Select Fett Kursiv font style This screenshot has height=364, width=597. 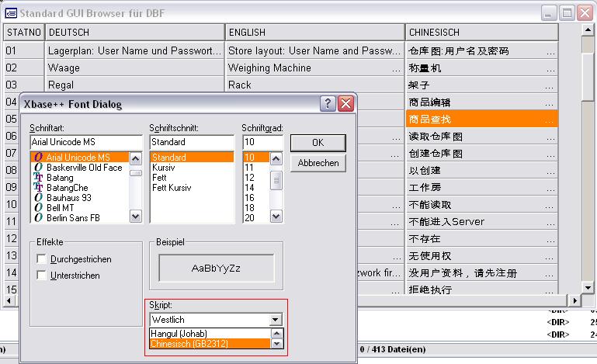tap(172, 188)
